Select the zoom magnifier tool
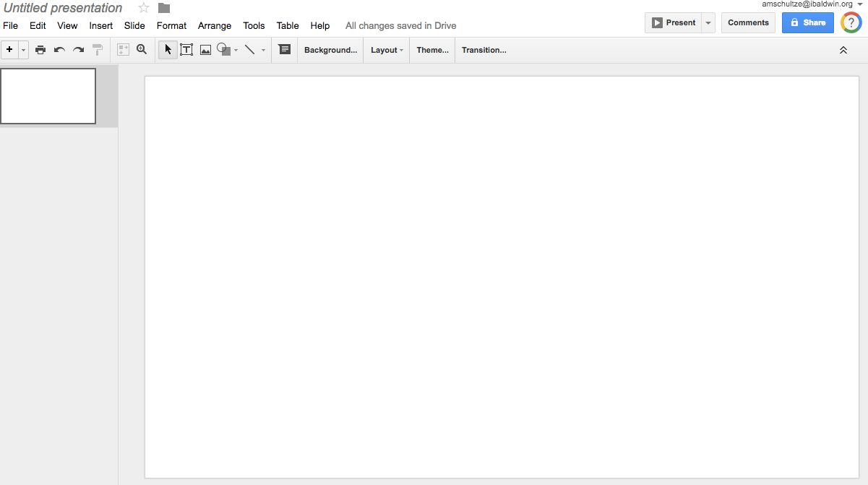The image size is (868, 485). tap(142, 50)
